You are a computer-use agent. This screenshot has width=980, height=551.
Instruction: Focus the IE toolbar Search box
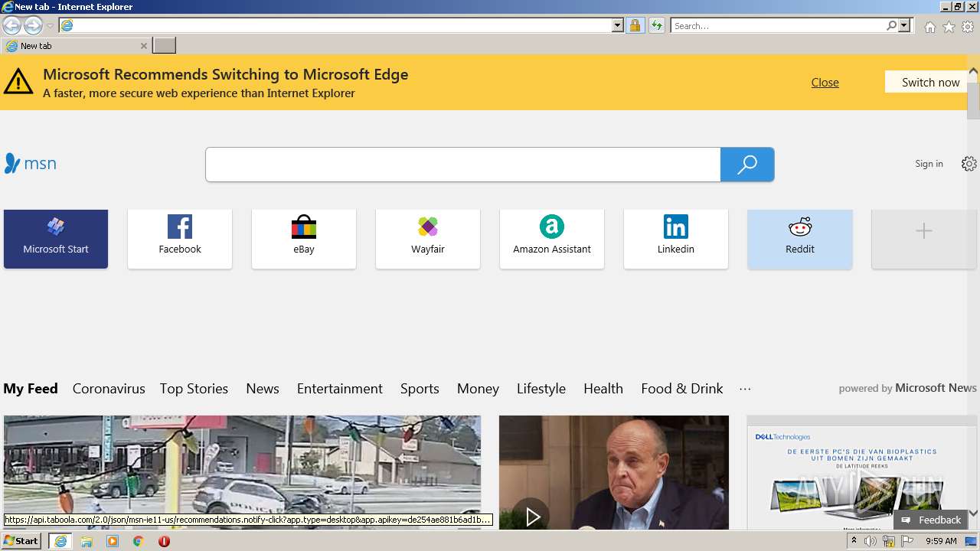(778, 26)
